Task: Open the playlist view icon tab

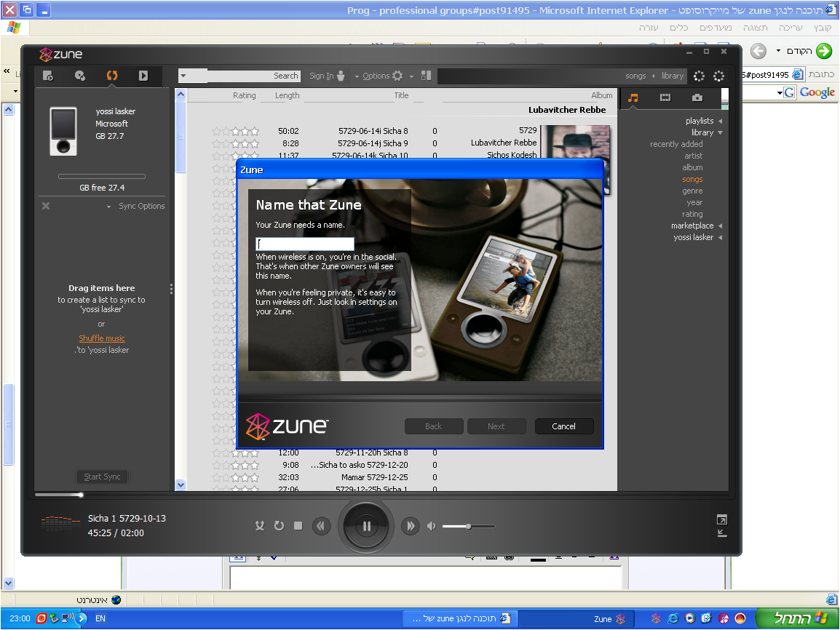Action: (x=48, y=76)
